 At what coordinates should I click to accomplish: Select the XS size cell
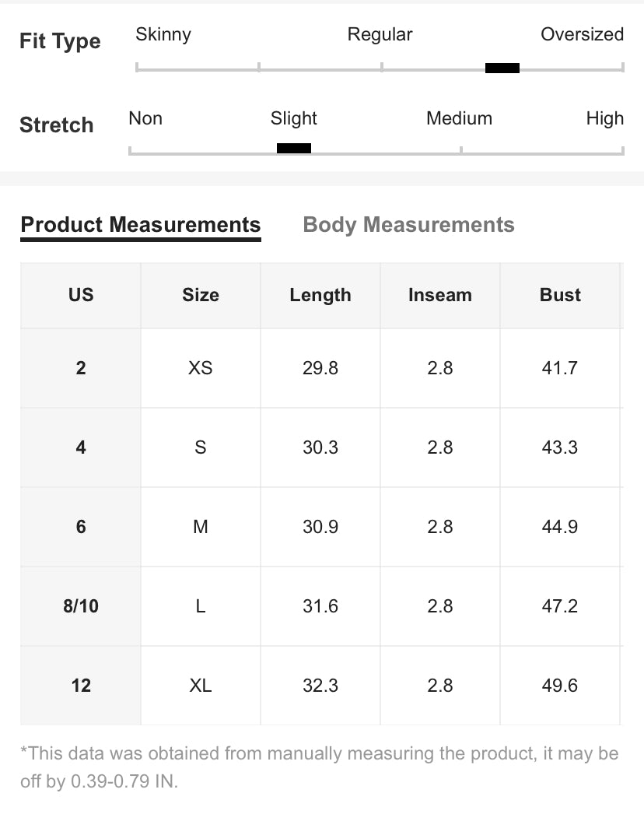(201, 368)
